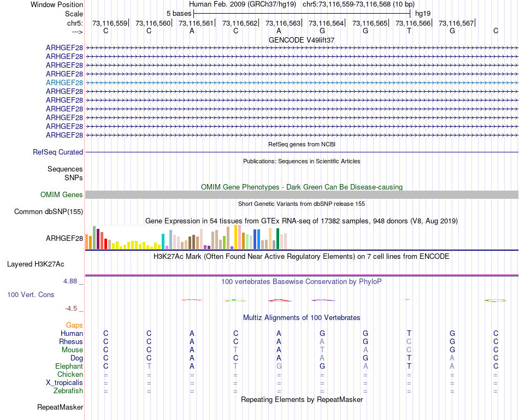519x420 pixels.
Task: Open the 100 vertebrates PhyloP conservation title
Action: [x=302, y=282]
